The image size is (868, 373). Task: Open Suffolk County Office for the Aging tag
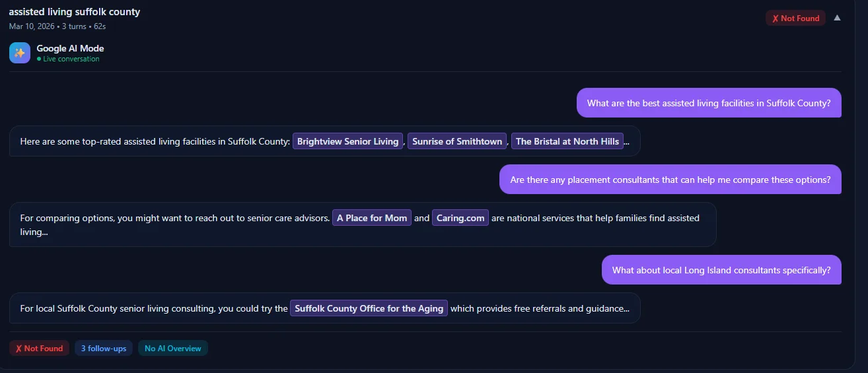[369, 308]
